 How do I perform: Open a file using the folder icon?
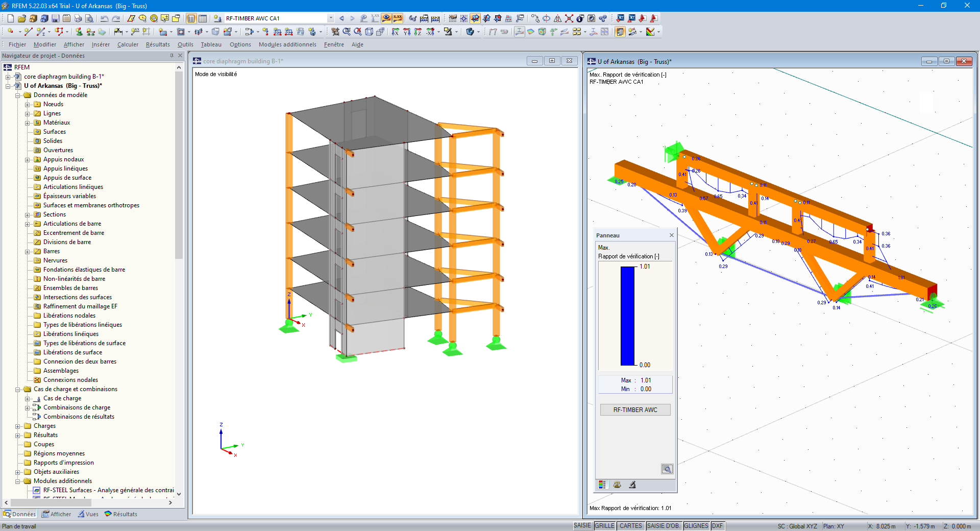[21, 18]
